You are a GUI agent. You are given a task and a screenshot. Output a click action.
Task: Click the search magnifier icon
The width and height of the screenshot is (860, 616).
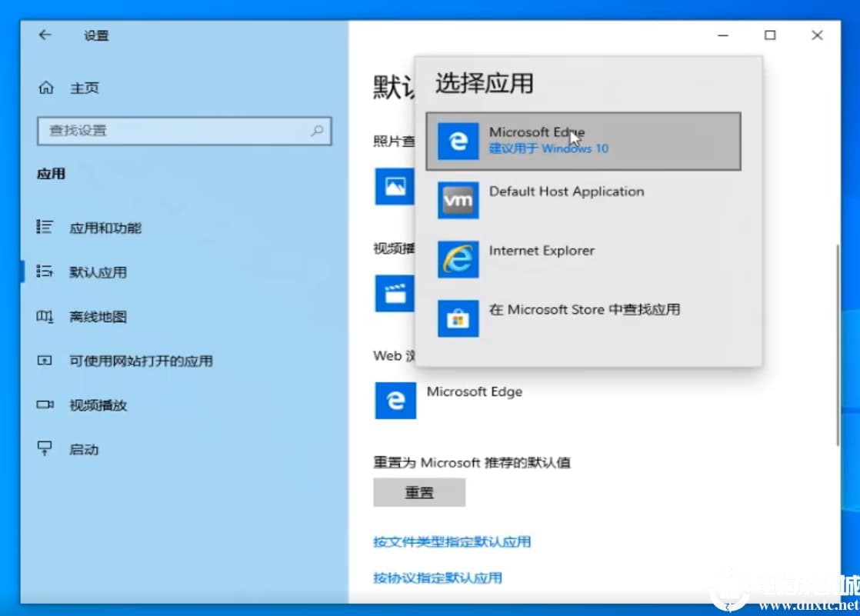point(317,131)
